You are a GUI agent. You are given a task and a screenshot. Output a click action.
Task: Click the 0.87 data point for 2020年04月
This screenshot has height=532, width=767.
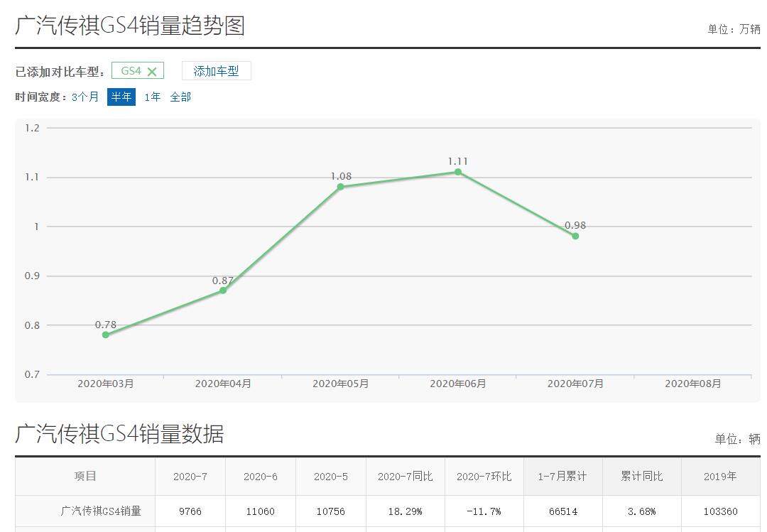(x=223, y=291)
